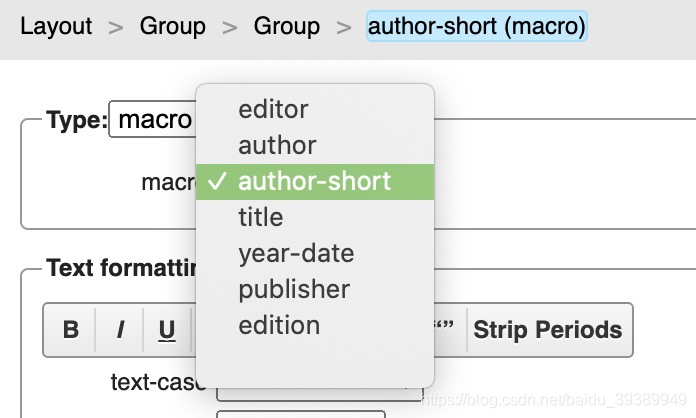Open the text-case dropdown
696x418 pixels.
point(320,394)
